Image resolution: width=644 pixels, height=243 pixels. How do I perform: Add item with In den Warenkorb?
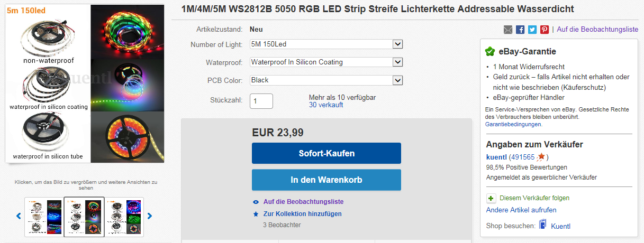click(x=326, y=180)
